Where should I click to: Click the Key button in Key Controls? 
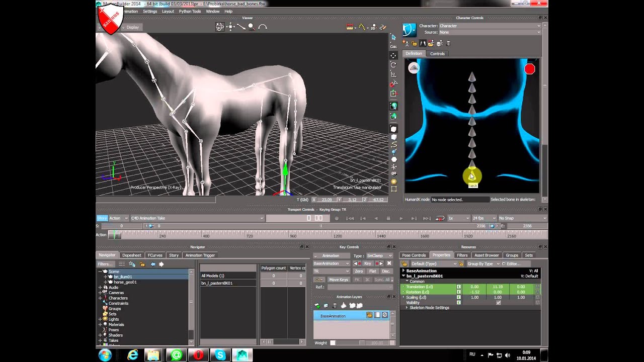click(x=368, y=263)
